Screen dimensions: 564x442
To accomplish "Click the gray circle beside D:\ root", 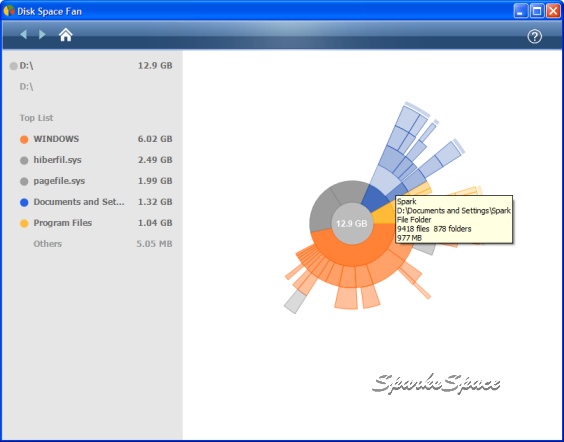I will (x=14, y=66).
